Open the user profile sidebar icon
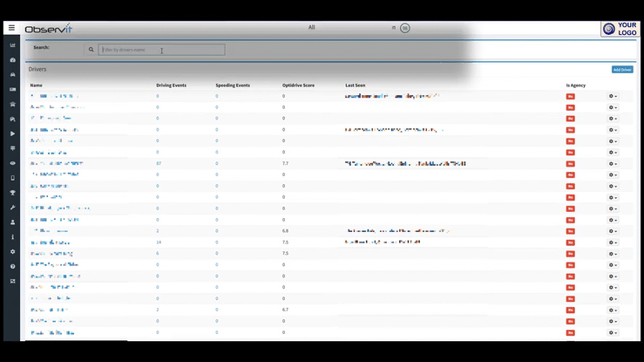The height and width of the screenshot is (362, 644). click(x=13, y=222)
